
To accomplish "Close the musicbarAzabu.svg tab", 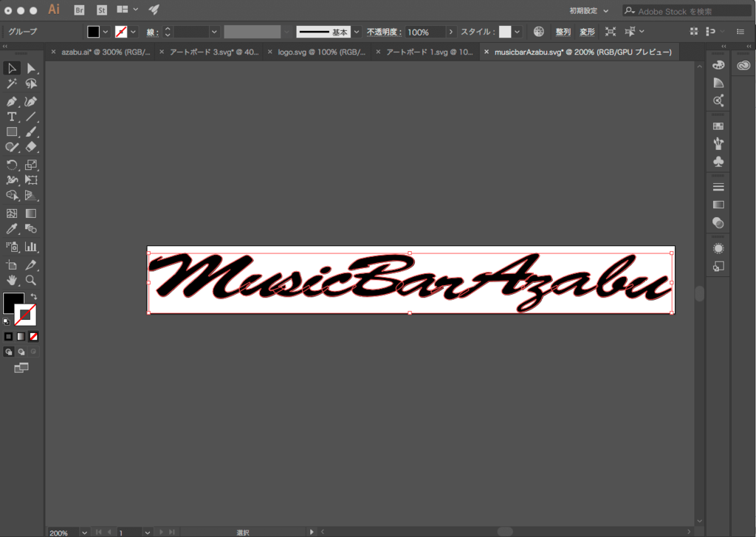I will coord(486,52).
